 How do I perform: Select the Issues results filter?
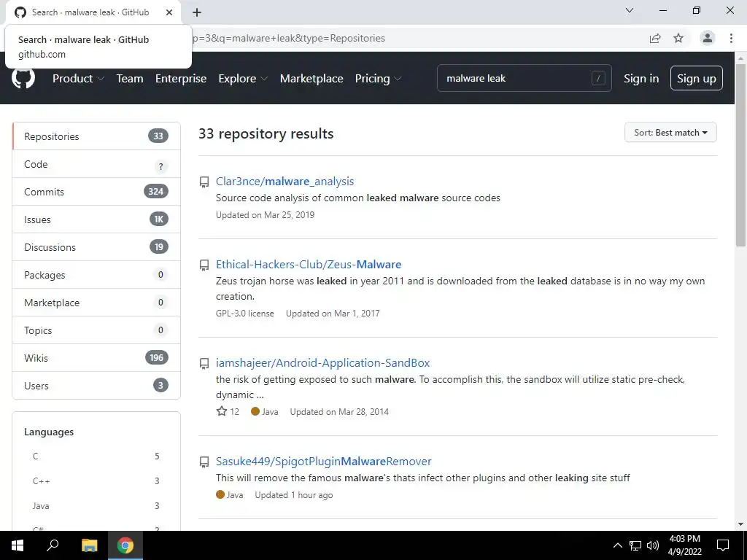tap(96, 219)
